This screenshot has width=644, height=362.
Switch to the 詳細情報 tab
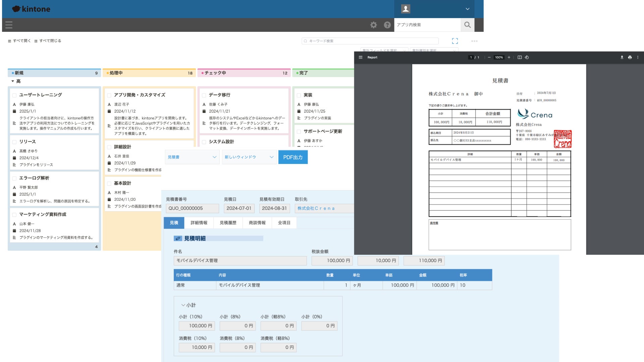pyautogui.click(x=199, y=223)
